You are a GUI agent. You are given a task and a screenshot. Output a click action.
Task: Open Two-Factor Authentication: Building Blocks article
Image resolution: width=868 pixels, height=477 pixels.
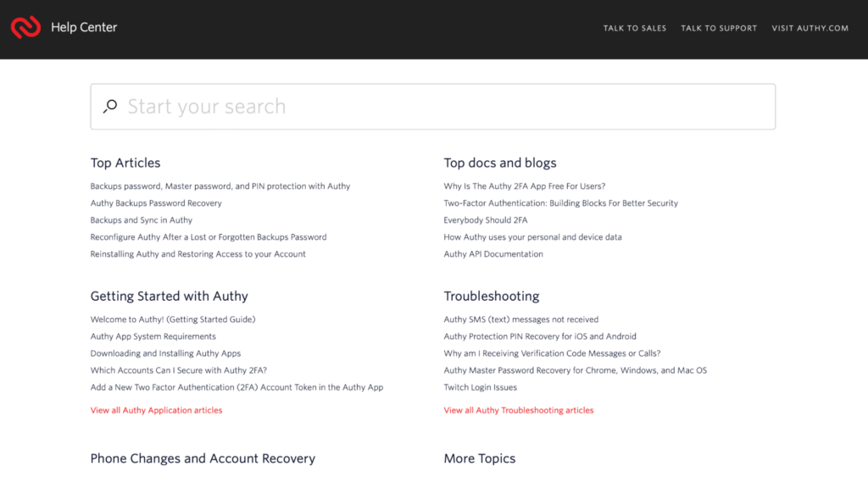[561, 203]
